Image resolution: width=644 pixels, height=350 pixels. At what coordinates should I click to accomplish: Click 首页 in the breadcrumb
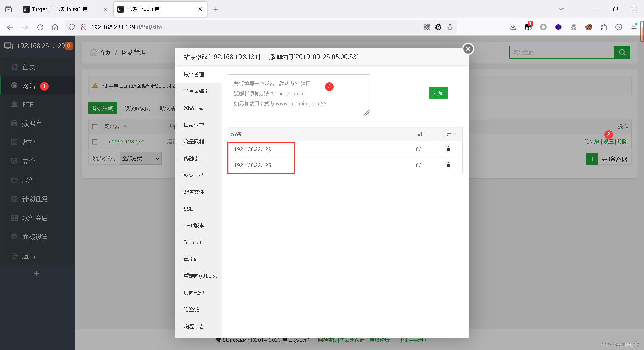point(104,52)
